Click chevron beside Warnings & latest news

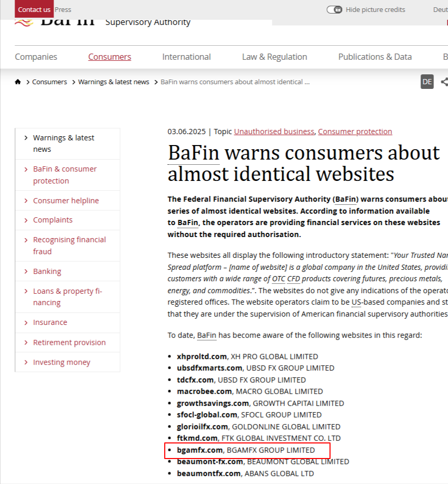[26, 138]
